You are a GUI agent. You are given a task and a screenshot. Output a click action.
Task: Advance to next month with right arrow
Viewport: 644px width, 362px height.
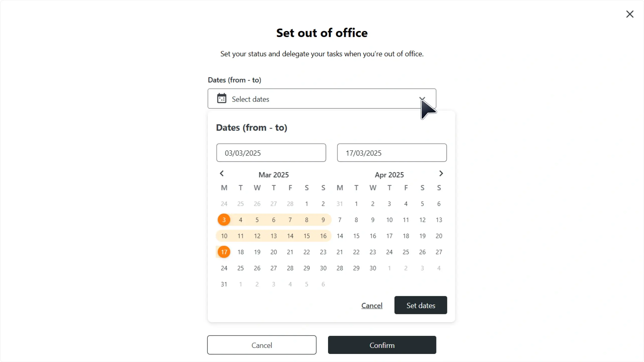441,173
